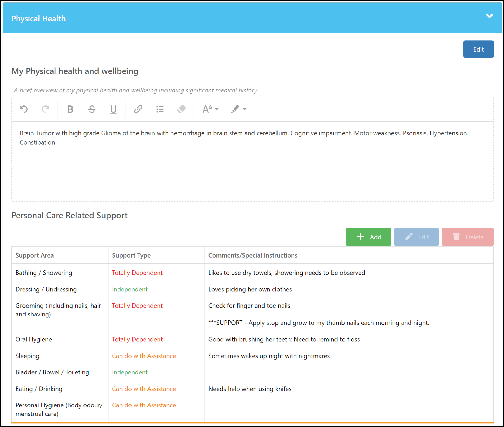
Task: Click into the physical health text area
Action: point(252,161)
